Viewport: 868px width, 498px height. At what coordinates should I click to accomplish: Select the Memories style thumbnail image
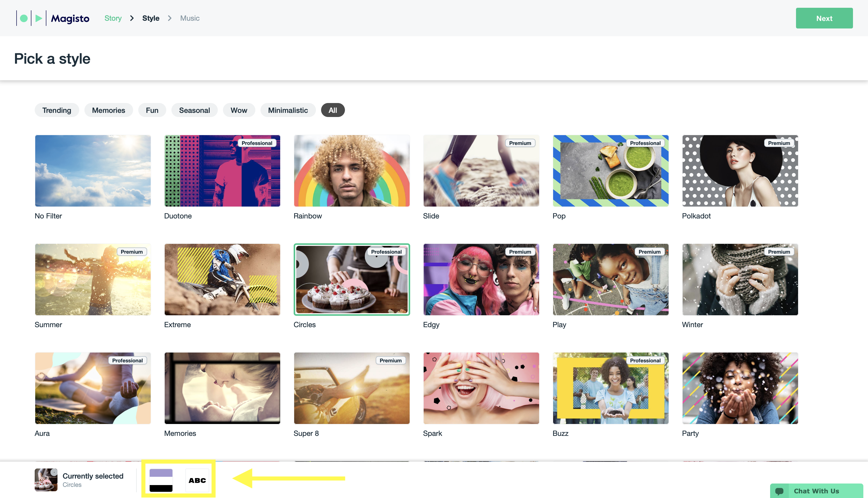[222, 388]
